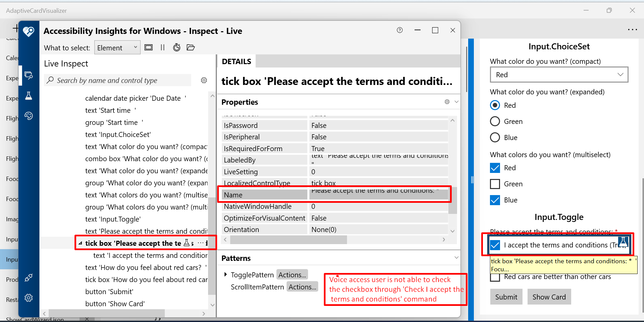
Task: Open a saved file with the folder icon
Action: click(x=191, y=47)
